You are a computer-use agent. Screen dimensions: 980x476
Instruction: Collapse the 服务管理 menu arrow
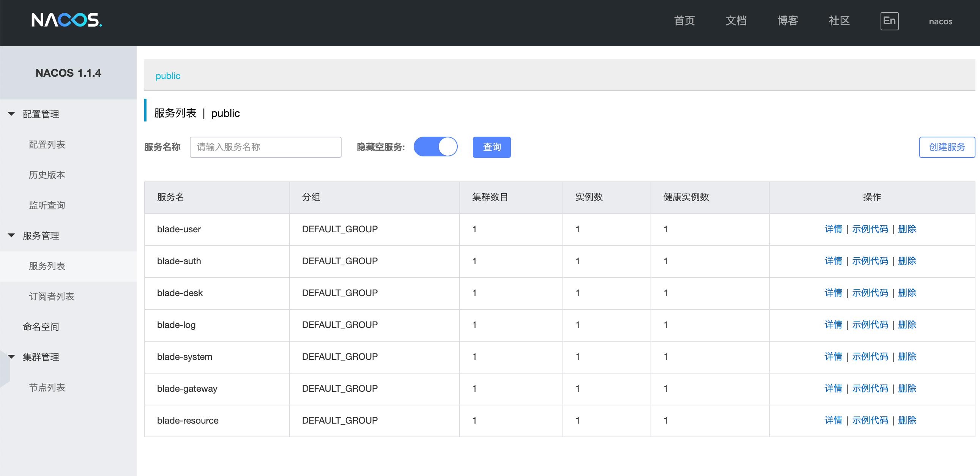click(x=11, y=235)
